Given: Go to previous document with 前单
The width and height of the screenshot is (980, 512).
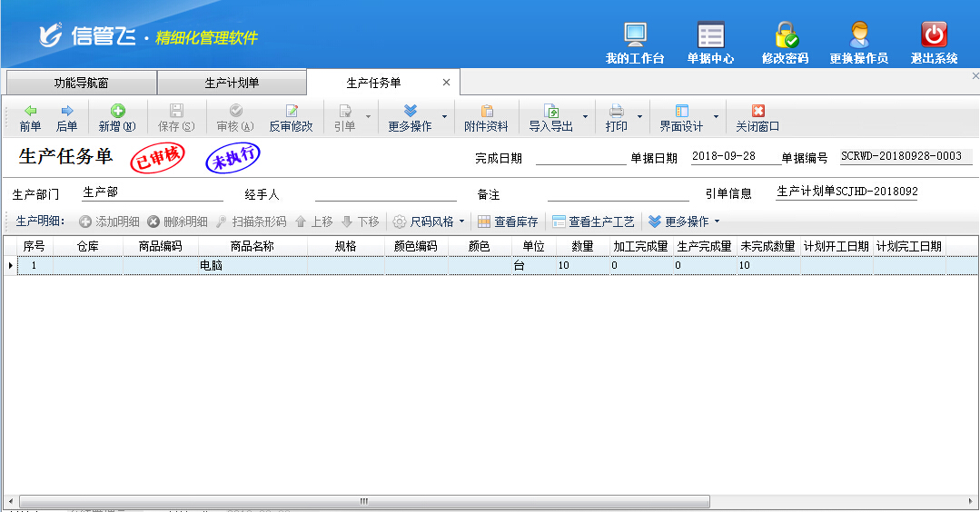Looking at the screenshot, I should pyautogui.click(x=30, y=118).
